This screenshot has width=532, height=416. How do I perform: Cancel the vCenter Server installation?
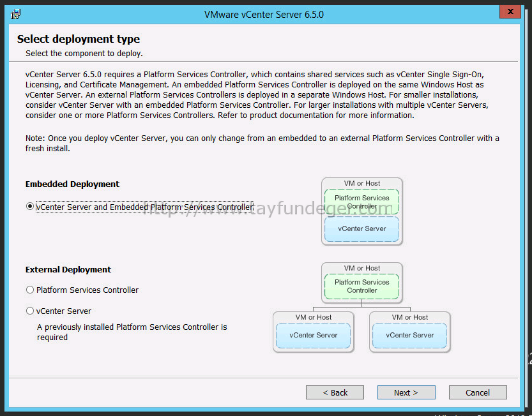pos(478,392)
